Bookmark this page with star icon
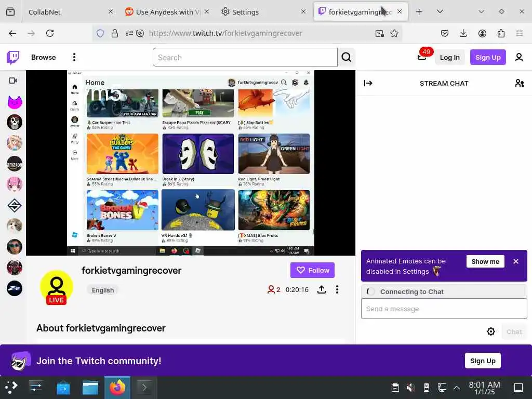Screen dimensions: 532x399 coord(394,33)
